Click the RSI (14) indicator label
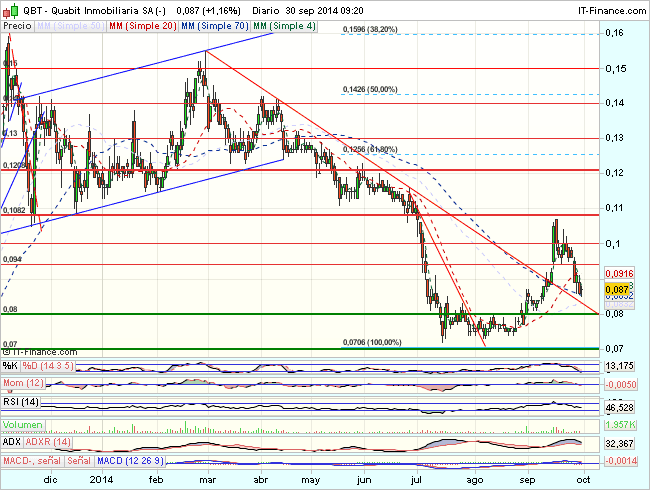 coord(21,402)
